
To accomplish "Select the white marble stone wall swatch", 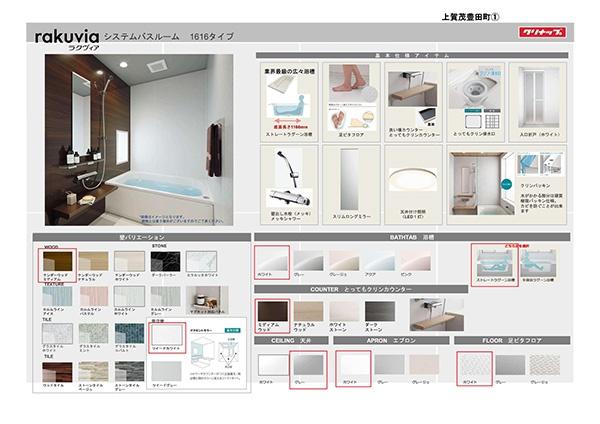I will (201, 261).
